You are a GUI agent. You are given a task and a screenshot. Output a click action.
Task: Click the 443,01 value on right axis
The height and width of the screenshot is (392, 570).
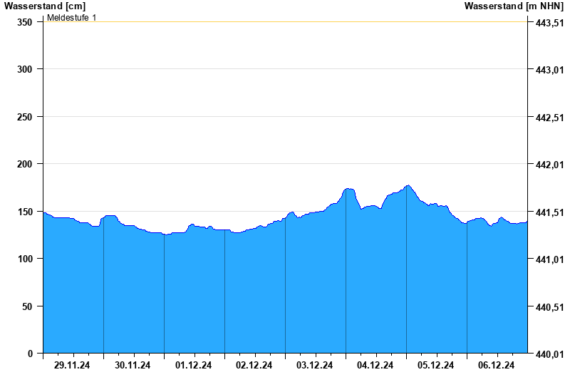(549, 70)
